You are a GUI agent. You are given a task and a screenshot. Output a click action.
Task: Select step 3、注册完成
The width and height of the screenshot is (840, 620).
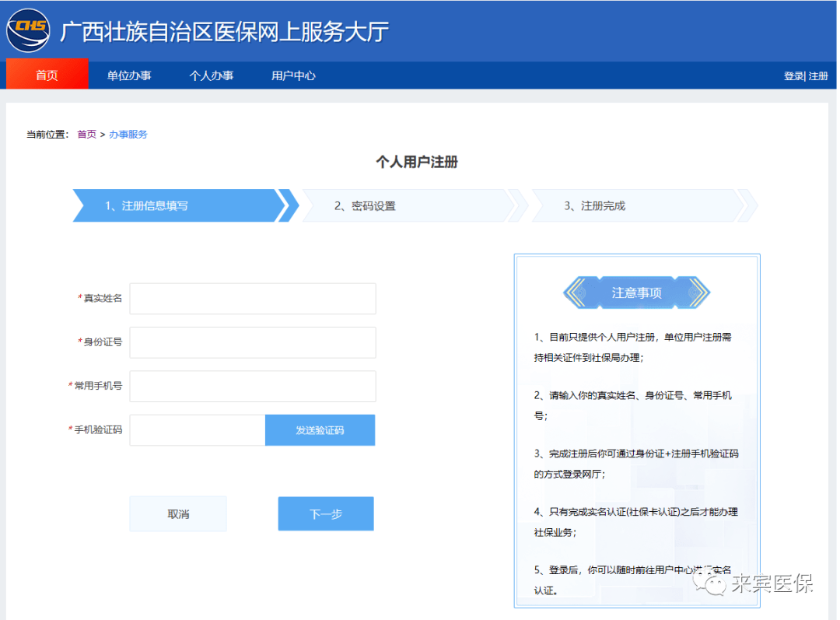[x=645, y=206]
